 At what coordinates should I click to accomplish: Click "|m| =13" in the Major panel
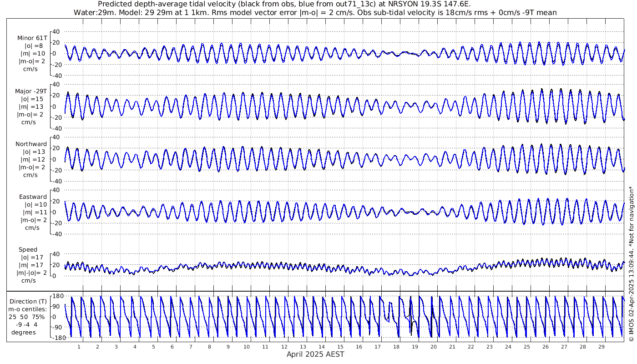(x=33, y=106)
